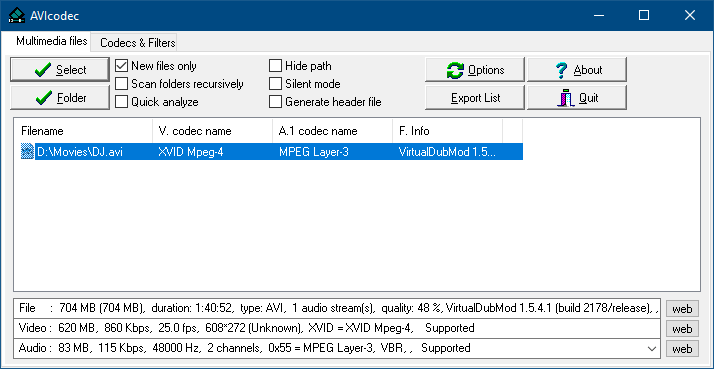Click the Folder button
714x369 pixels.
[60, 97]
